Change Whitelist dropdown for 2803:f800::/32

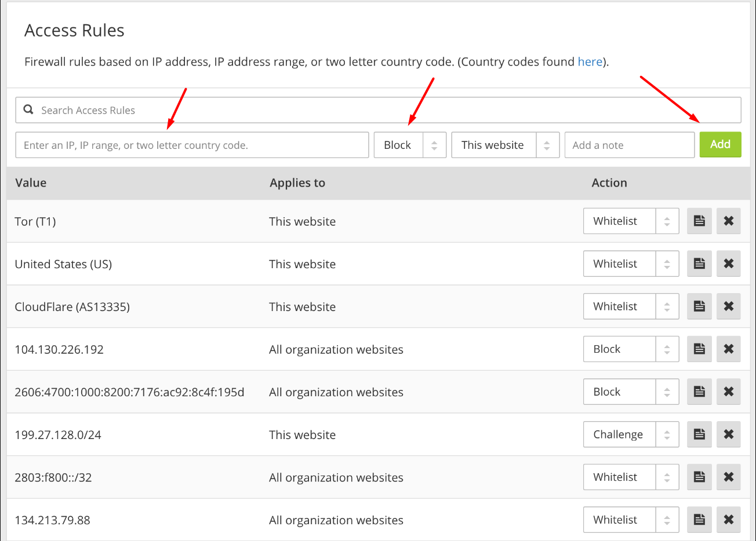[631, 477]
